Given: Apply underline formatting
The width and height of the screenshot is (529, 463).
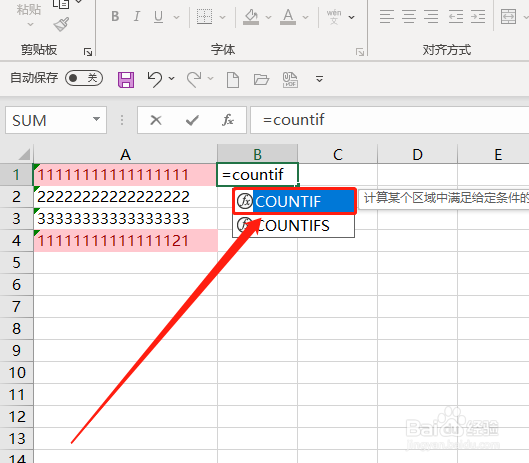Looking at the screenshot, I should click(158, 16).
